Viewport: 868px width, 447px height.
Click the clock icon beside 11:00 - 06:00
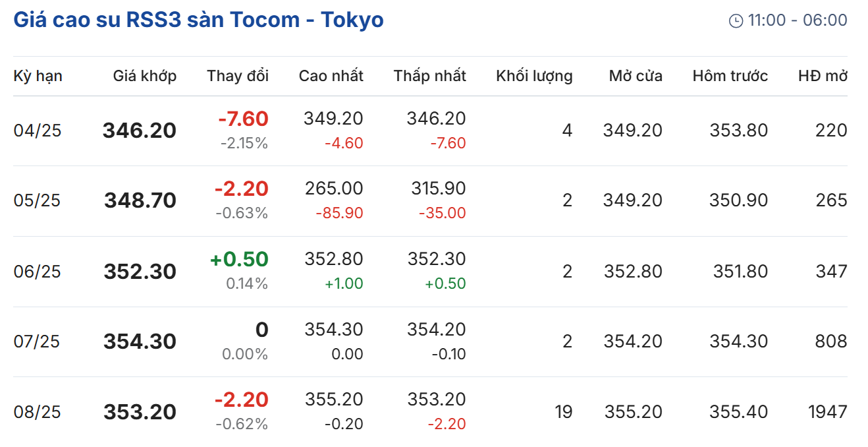pos(736,21)
